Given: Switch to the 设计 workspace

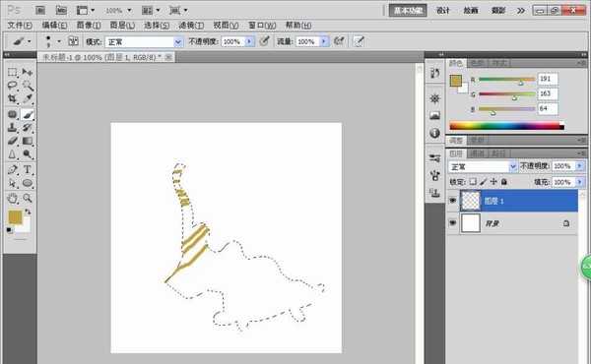Looking at the screenshot, I should pos(443,10).
